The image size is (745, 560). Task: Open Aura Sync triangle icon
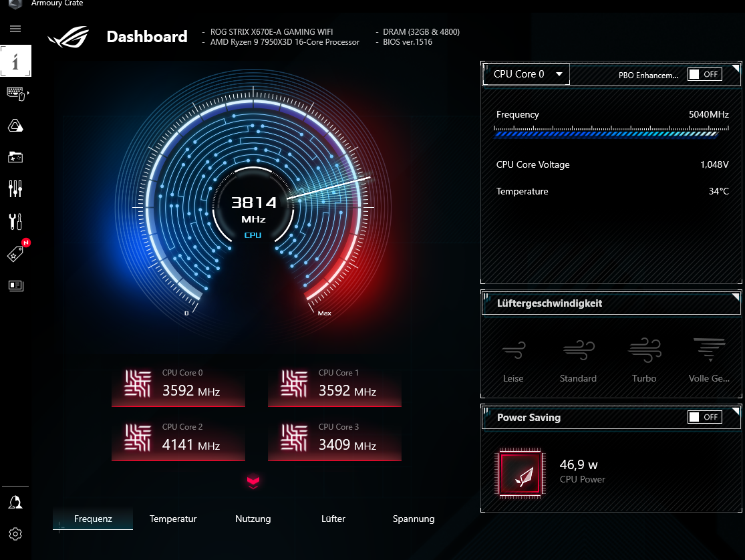point(15,126)
